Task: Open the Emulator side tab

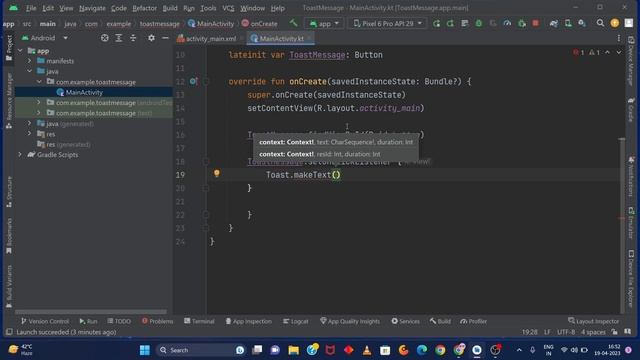Action: tap(631, 222)
